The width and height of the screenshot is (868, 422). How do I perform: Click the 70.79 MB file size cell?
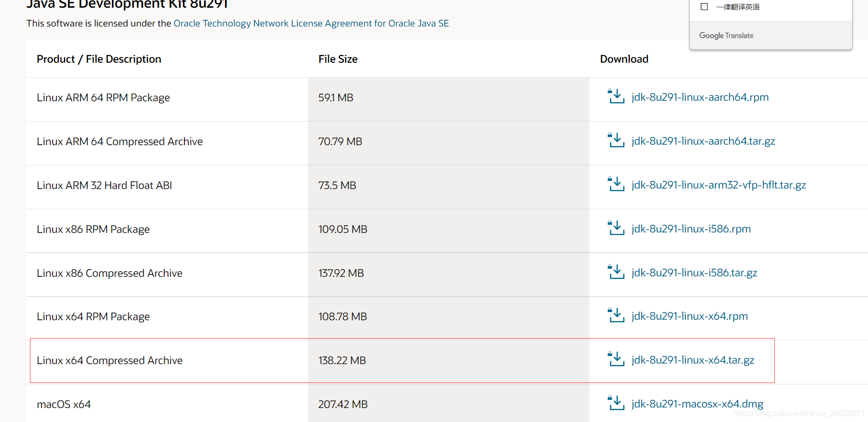(448, 143)
